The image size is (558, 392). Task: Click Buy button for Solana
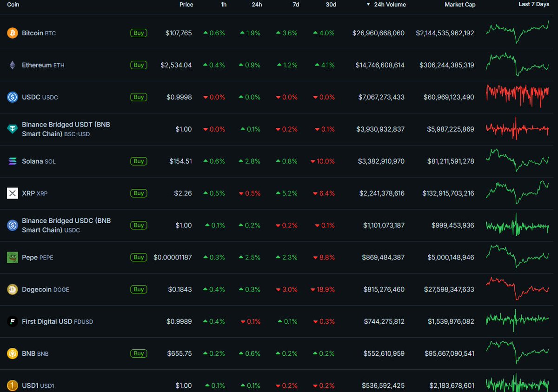[139, 161]
